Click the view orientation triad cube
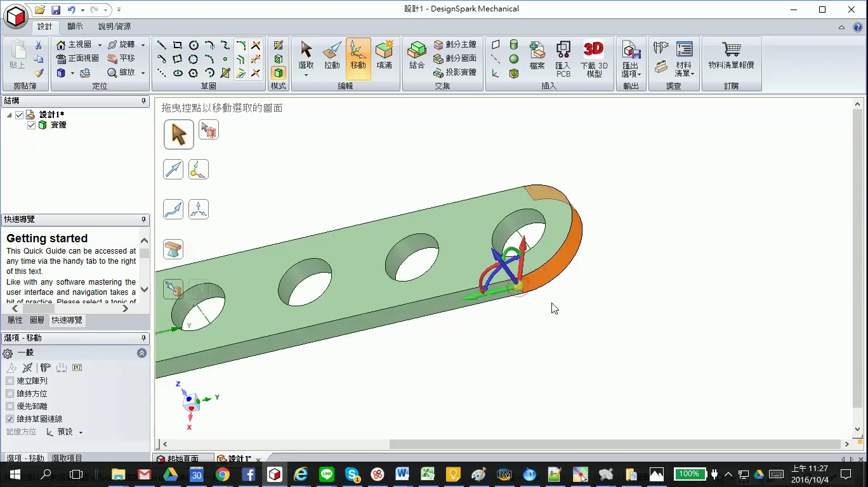Image resolution: width=868 pixels, height=487 pixels. [191, 402]
